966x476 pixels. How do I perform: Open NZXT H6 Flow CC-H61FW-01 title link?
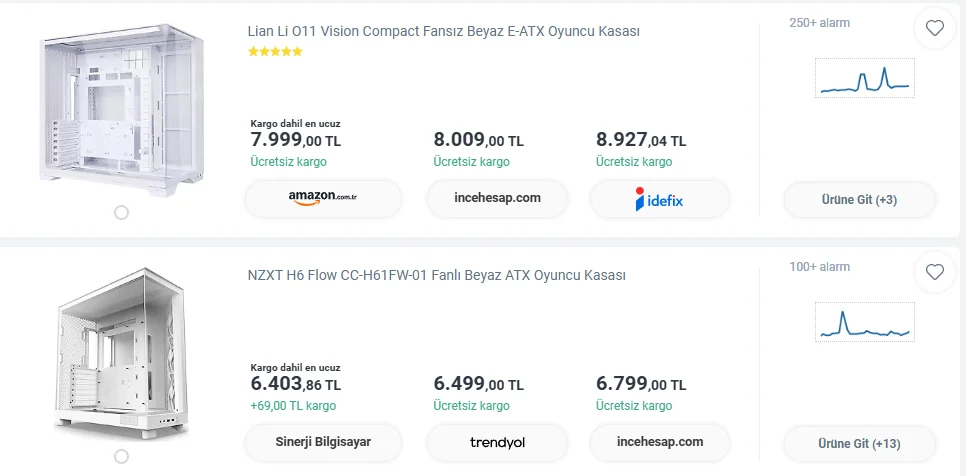[436, 275]
